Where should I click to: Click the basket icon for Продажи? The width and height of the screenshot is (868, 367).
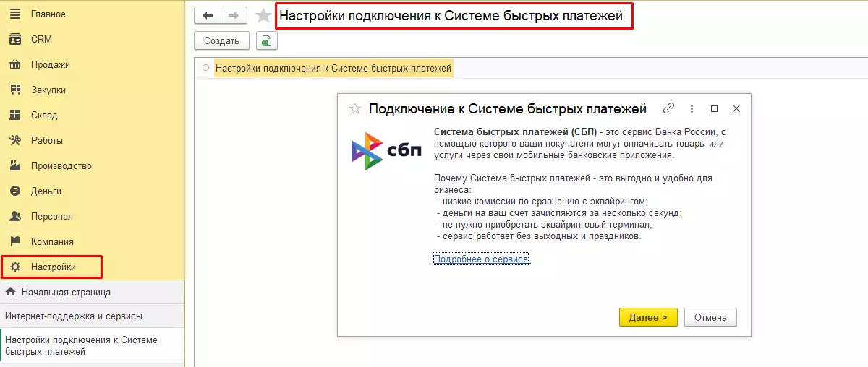(x=14, y=64)
